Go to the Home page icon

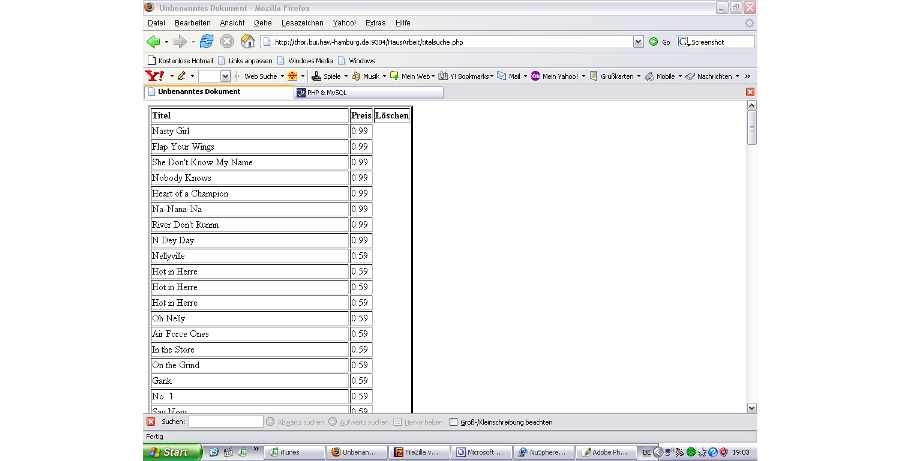(247, 42)
